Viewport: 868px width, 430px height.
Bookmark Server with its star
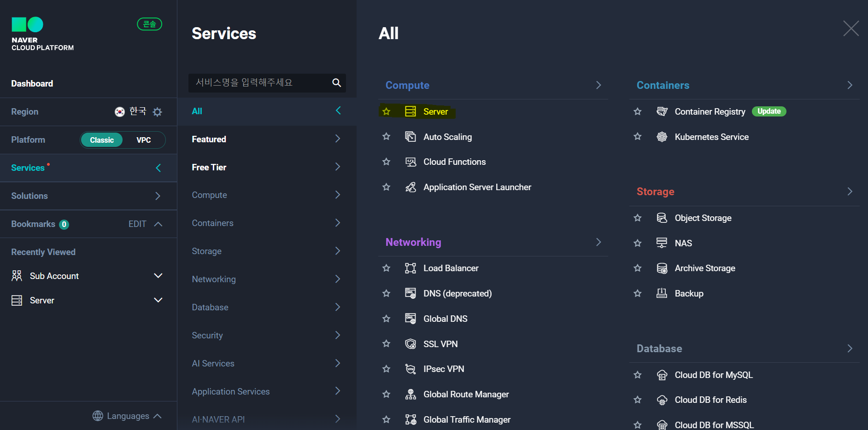point(386,111)
